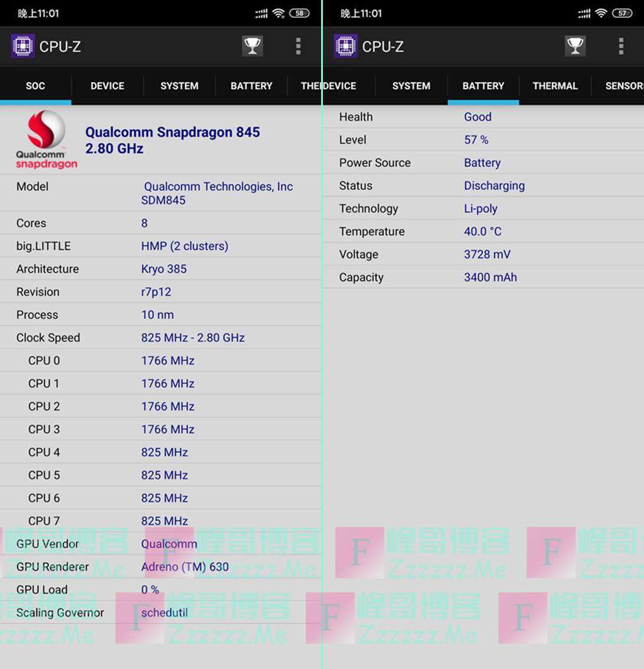Open the THERMAL tab on right screen

coord(555,86)
